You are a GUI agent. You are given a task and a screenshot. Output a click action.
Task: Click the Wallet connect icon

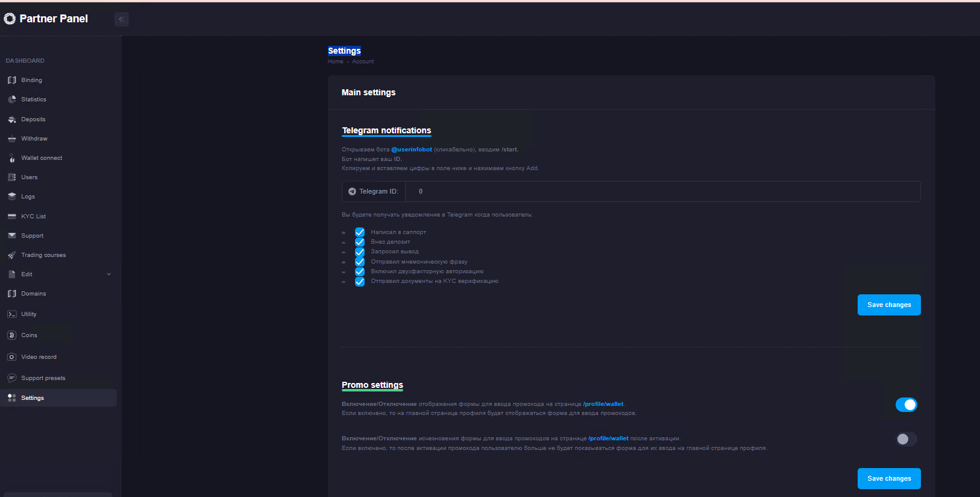(x=11, y=158)
